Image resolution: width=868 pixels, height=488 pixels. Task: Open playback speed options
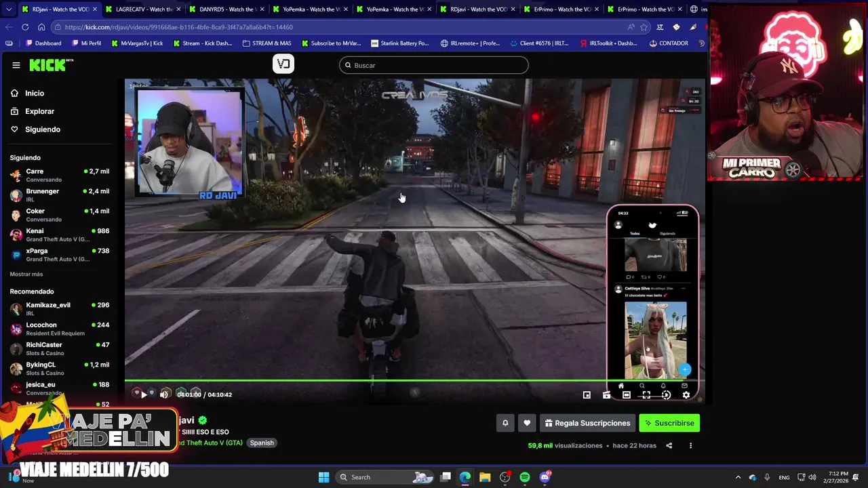click(666, 394)
